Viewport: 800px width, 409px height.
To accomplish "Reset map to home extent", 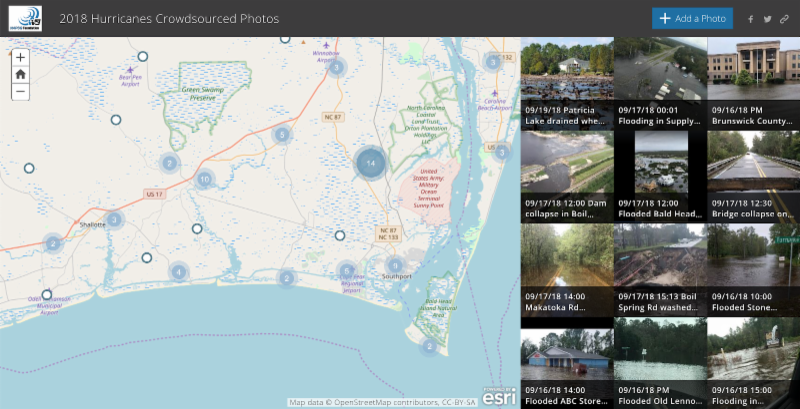I will point(20,74).
